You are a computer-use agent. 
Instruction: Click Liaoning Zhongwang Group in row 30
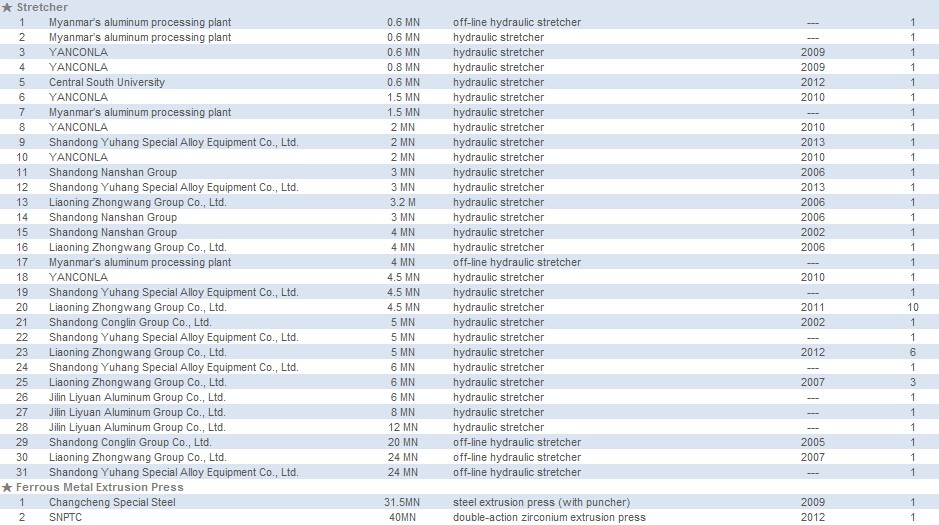[138, 457]
